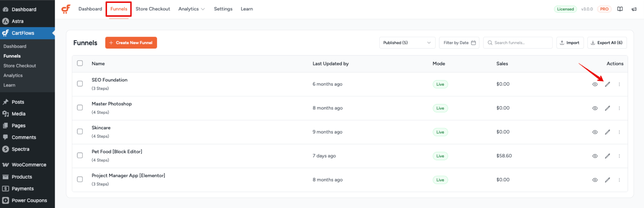
Task: Preview the Skincare funnel with eye icon
Action: [x=595, y=132]
